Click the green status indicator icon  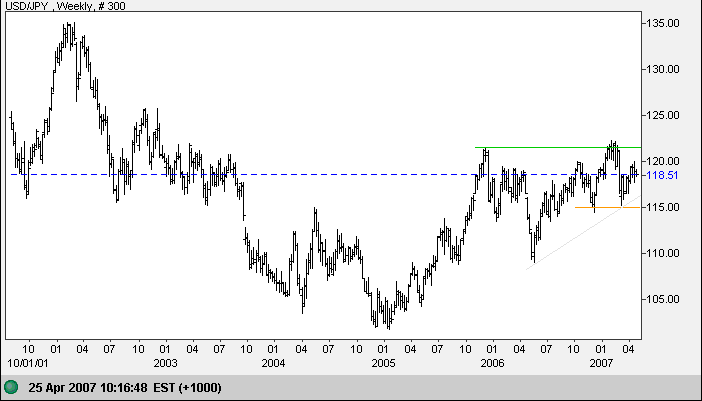(x=11, y=387)
